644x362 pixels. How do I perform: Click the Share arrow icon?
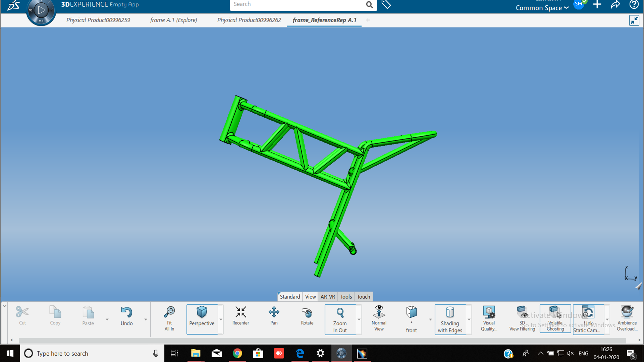pyautogui.click(x=615, y=4)
